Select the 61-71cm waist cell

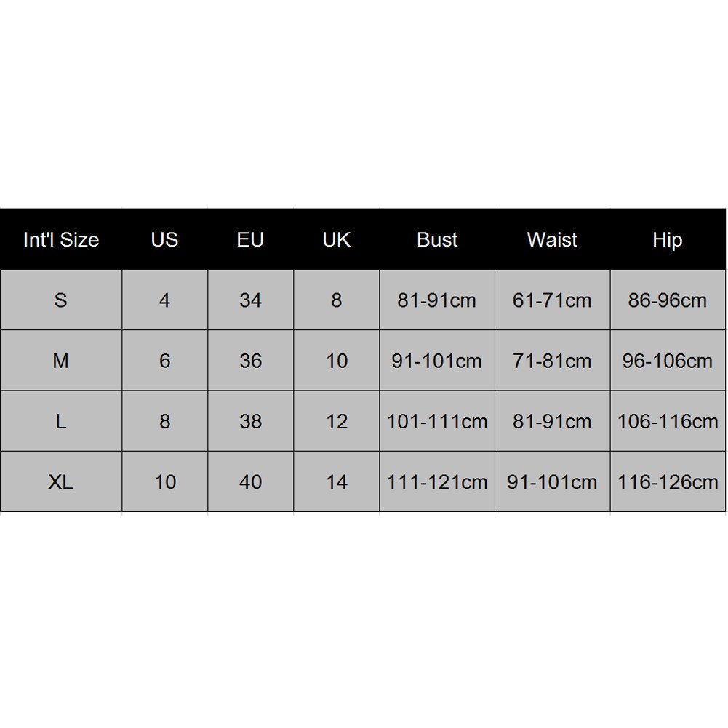coord(552,300)
